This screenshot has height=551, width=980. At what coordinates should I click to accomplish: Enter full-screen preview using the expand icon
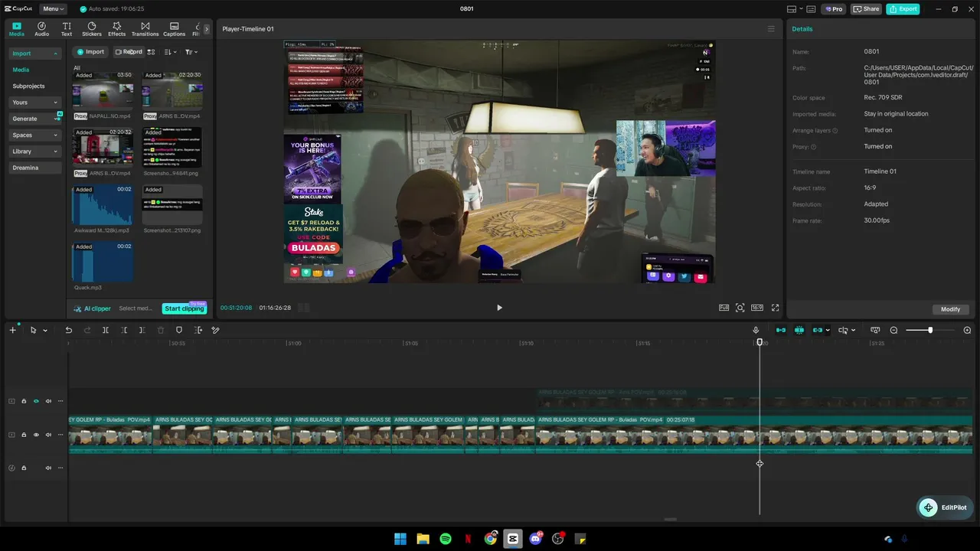(x=775, y=308)
